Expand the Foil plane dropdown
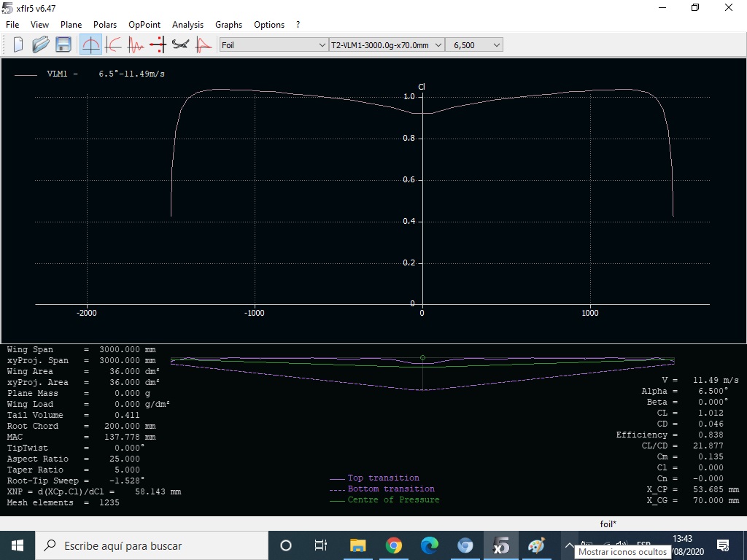747x560 pixels. [x=274, y=45]
